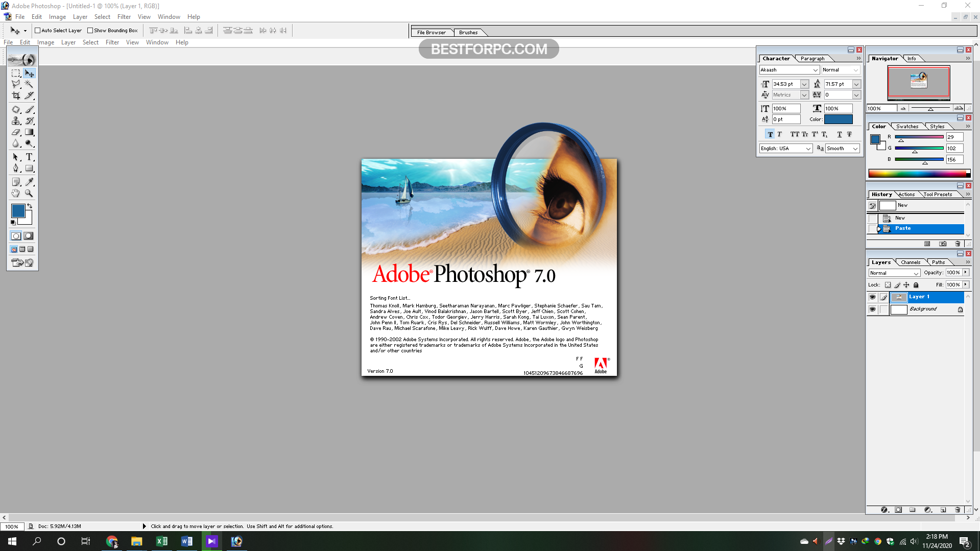
Task: Toggle Faux Italic in Character panel
Action: pos(779,134)
